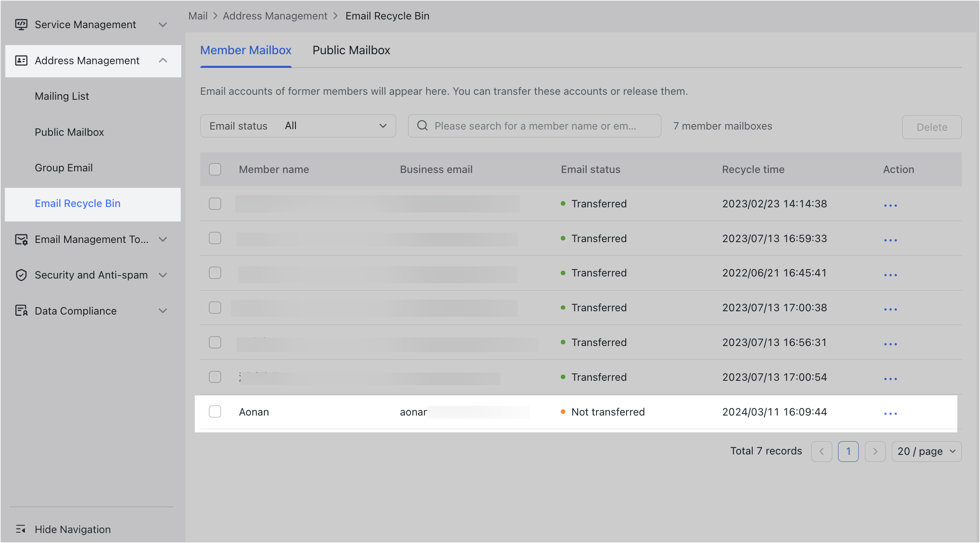This screenshot has width=980, height=543.
Task: Open Public Mailbox in the sidebar
Action: 69,132
